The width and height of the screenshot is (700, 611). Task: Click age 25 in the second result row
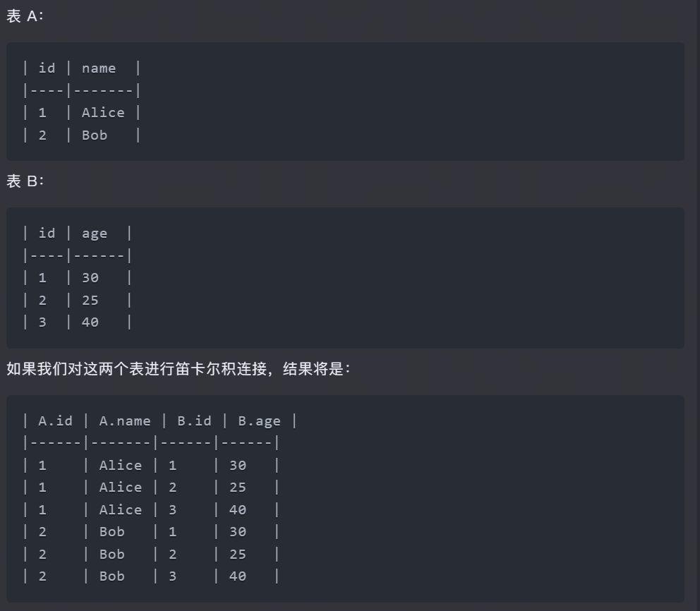(238, 488)
